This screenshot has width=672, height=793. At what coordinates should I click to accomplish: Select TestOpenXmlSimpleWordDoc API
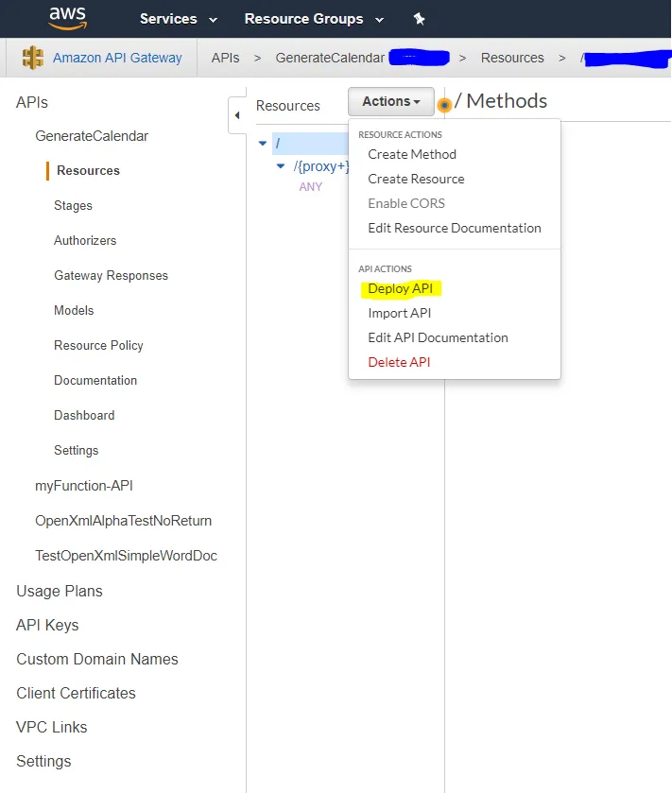126,556
